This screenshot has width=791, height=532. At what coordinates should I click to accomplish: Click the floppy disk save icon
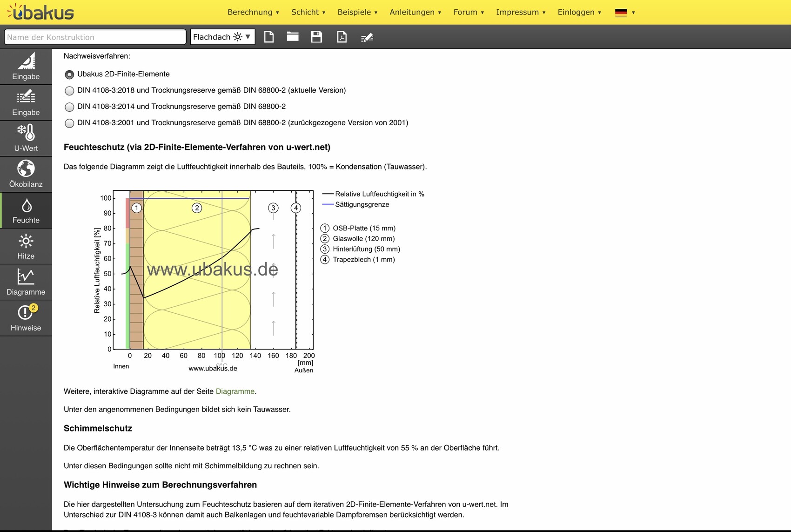[x=316, y=37]
